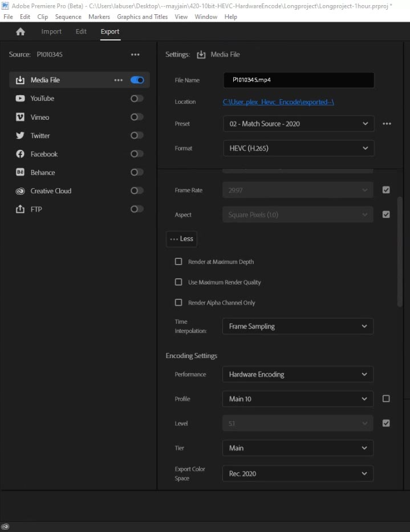The height and width of the screenshot is (532, 410).
Task: Open the Help menu
Action: click(x=231, y=17)
